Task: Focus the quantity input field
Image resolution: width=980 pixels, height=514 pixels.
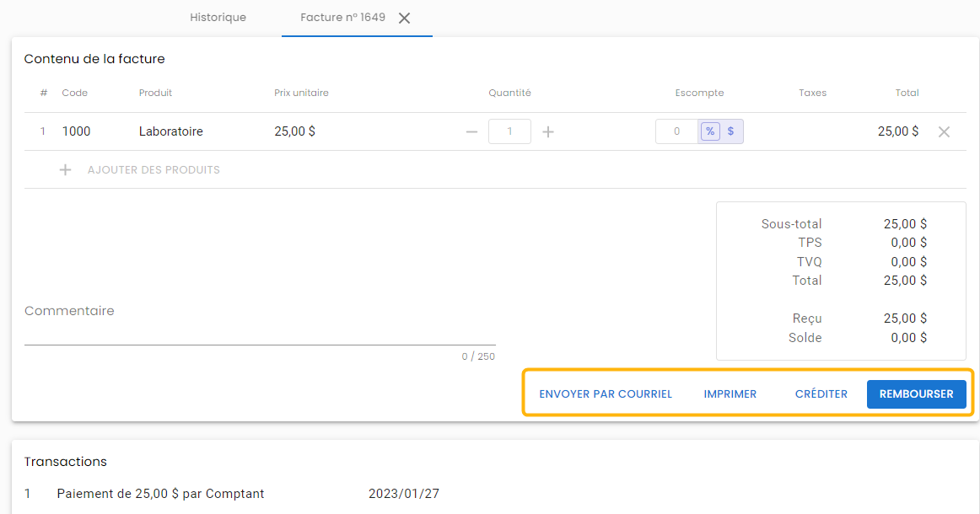Action: pyautogui.click(x=509, y=131)
